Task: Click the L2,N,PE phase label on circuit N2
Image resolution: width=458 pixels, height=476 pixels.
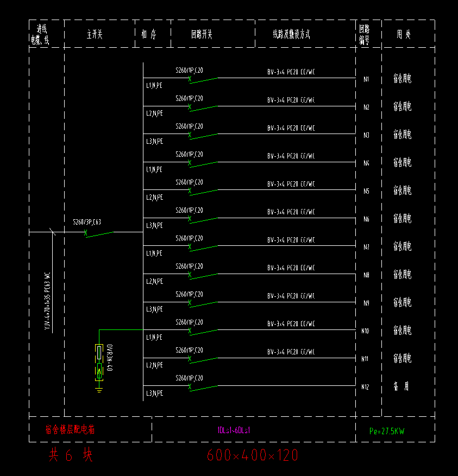Action: click(154, 113)
